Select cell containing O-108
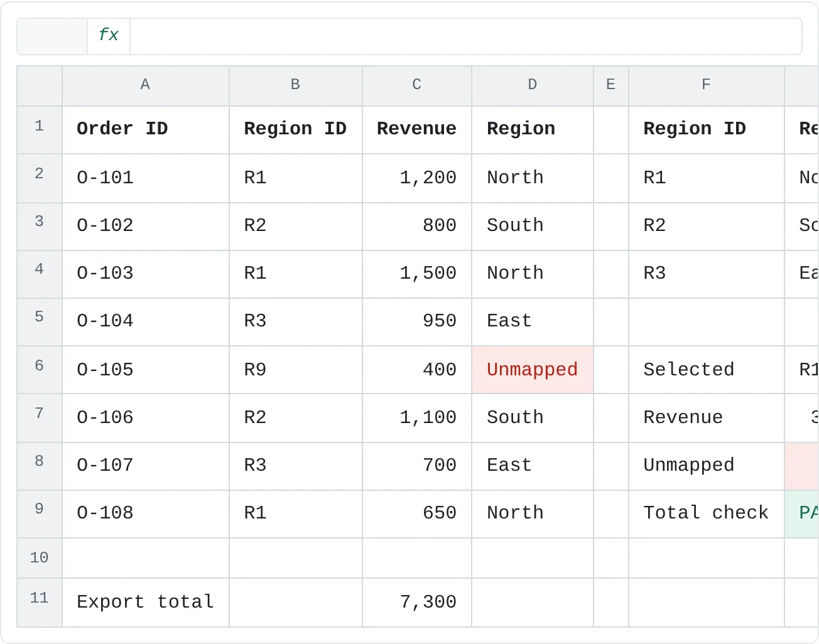Screen dimensions: 819x644 pyautogui.click(x=146, y=513)
